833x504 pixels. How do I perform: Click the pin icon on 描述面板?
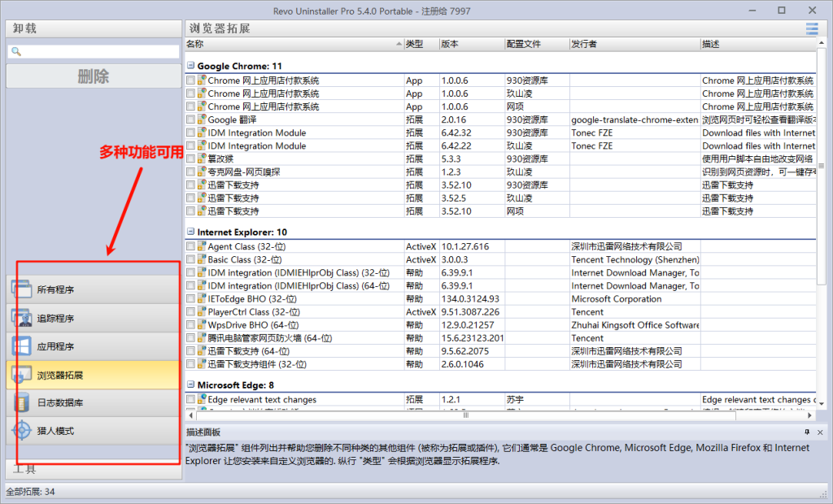[x=807, y=432]
